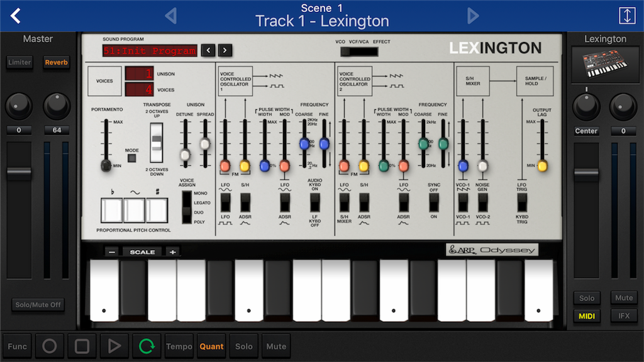Click the Master left knob valued 0
The image size is (644, 362).
(18, 106)
